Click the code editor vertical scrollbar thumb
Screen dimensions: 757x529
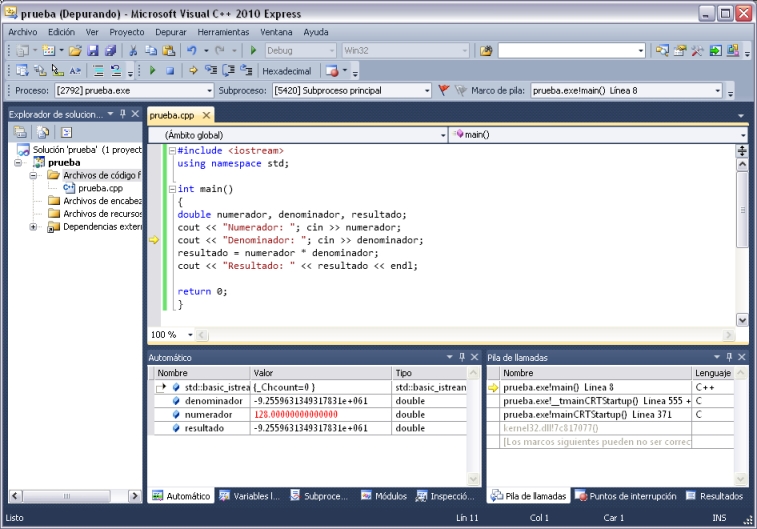tap(742, 209)
